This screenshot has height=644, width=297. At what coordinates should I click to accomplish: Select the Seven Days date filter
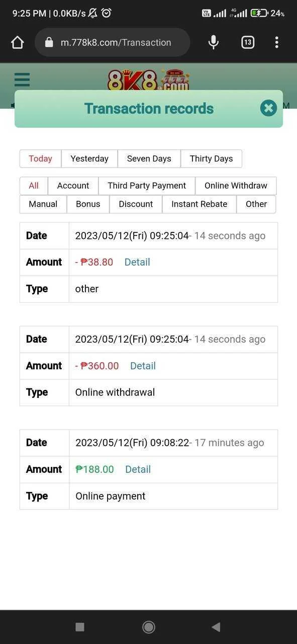click(x=149, y=158)
